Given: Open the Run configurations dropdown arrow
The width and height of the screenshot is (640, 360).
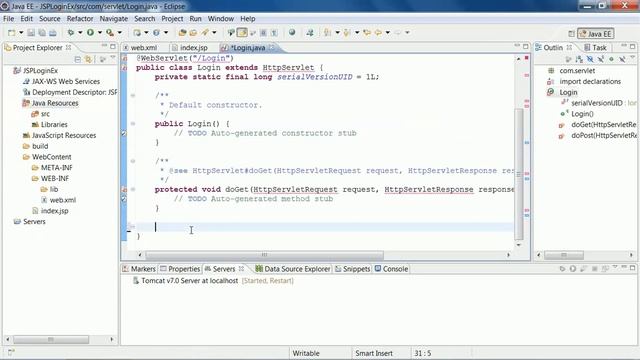Looking at the screenshot, I should [x=100, y=33].
